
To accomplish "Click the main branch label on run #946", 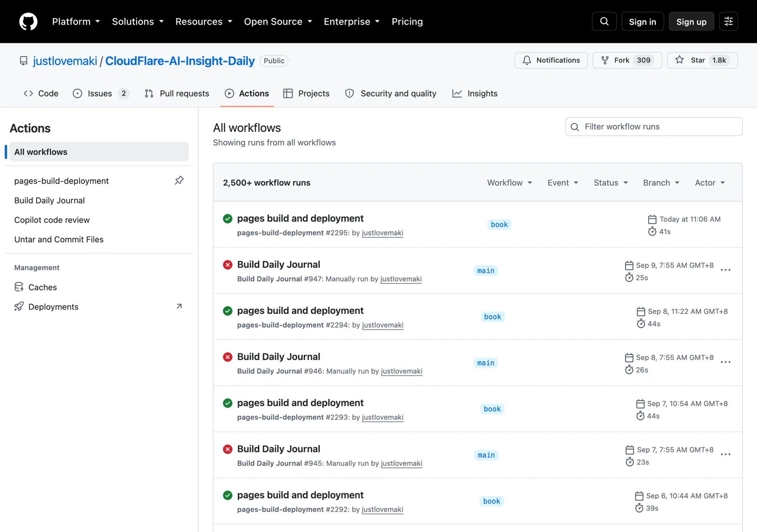I will click(x=485, y=363).
